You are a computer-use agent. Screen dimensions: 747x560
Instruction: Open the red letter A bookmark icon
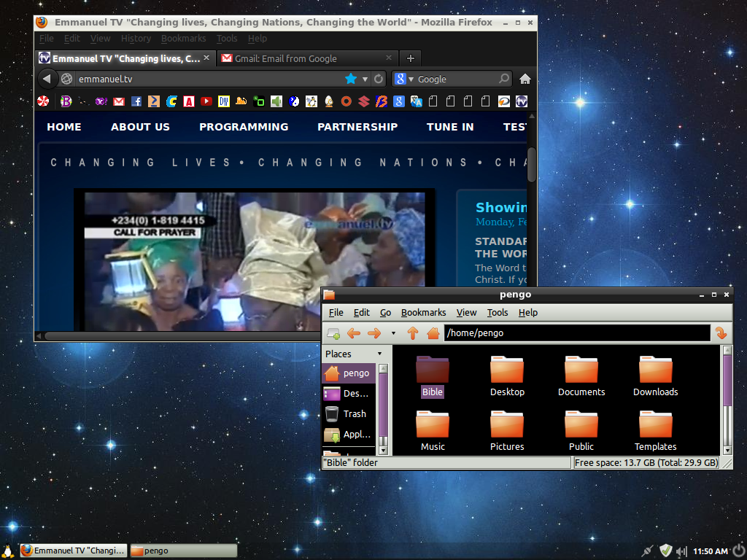pyautogui.click(x=189, y=101)
